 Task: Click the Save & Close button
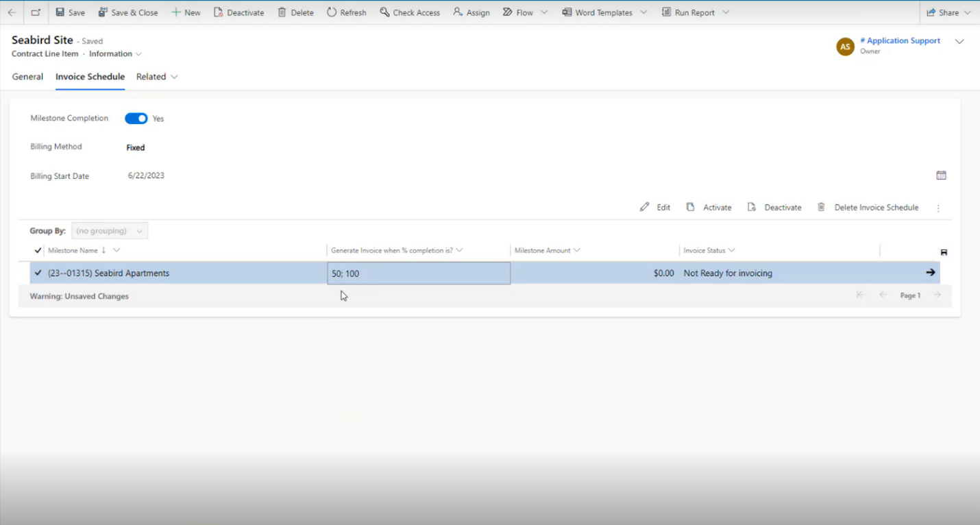[128, 12]
